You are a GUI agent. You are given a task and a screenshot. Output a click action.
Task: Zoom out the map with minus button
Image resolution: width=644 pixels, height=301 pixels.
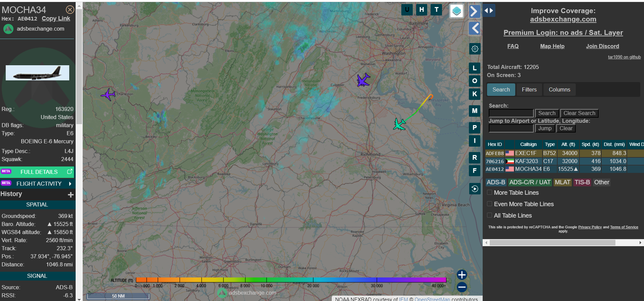(x=462, y=287)
